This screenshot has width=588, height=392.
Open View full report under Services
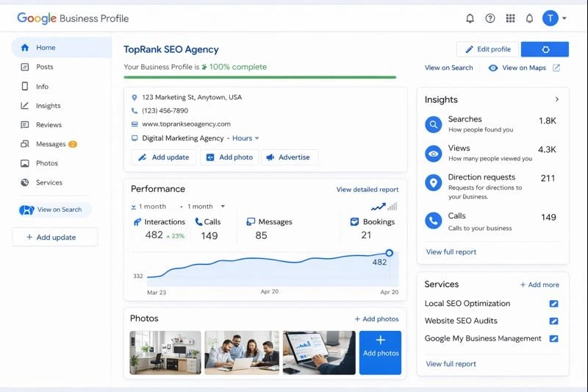451,364
